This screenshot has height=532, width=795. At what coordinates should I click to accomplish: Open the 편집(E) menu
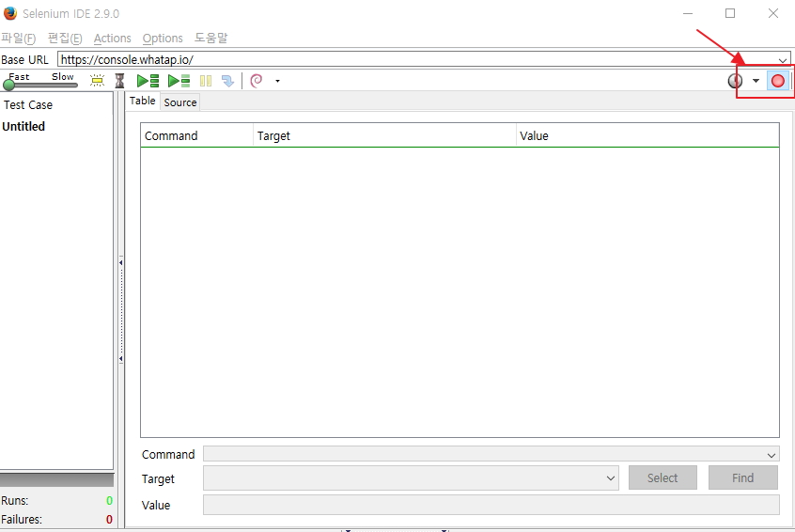tap(65, 38)
